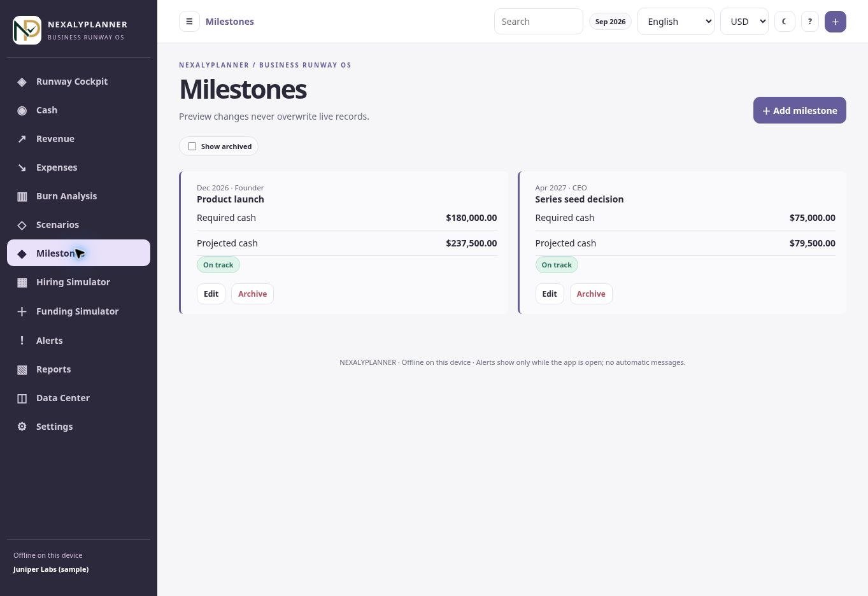This screenshot has height=596, width=868.
Task: Enable the Show archived checkbox
Action: click(192, 146)
